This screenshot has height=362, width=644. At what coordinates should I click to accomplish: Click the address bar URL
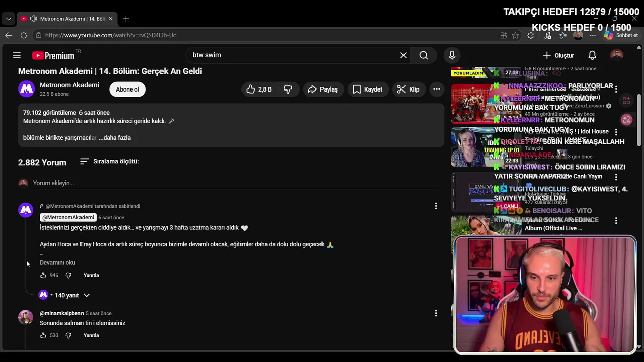point(111,35)
